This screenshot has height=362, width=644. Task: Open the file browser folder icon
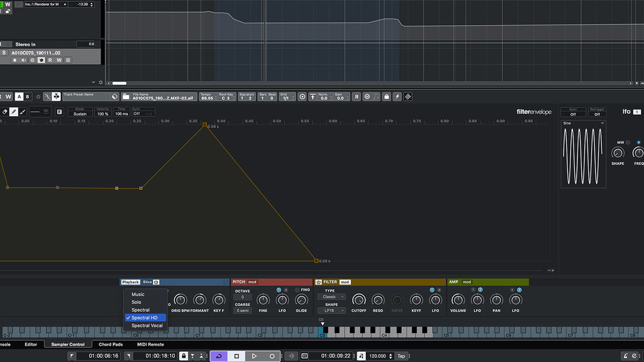pos(126,97)
